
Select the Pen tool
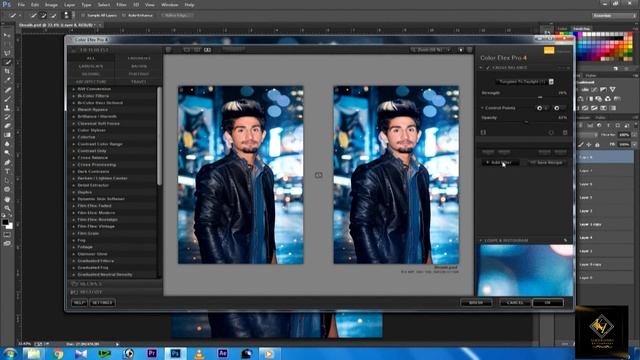tap(7, 162)
